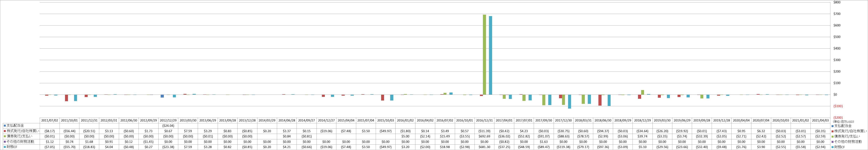Click the $4.21 cell

[287, 147]
